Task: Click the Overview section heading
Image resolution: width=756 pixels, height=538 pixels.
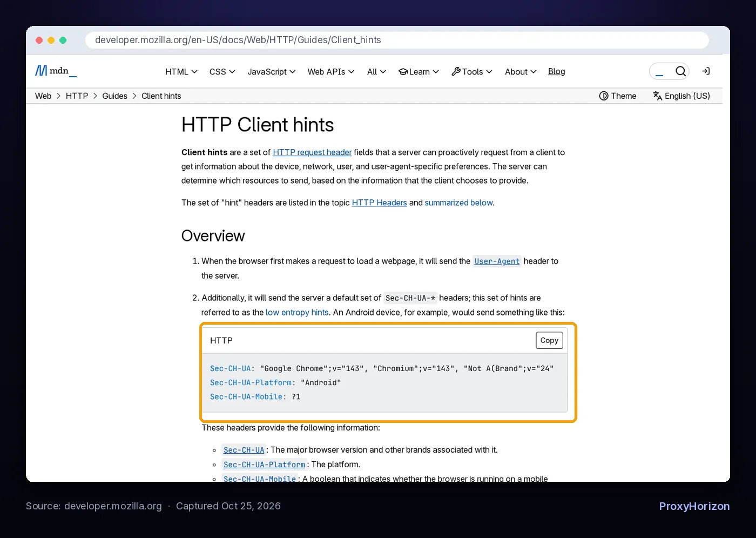Action: tap(213, 236)
